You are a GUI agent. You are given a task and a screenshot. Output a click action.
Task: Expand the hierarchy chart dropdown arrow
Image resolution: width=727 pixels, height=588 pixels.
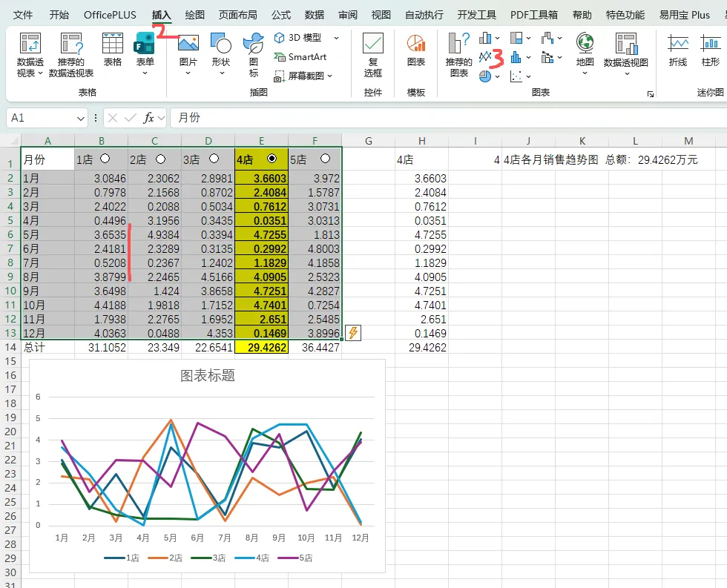528,38
